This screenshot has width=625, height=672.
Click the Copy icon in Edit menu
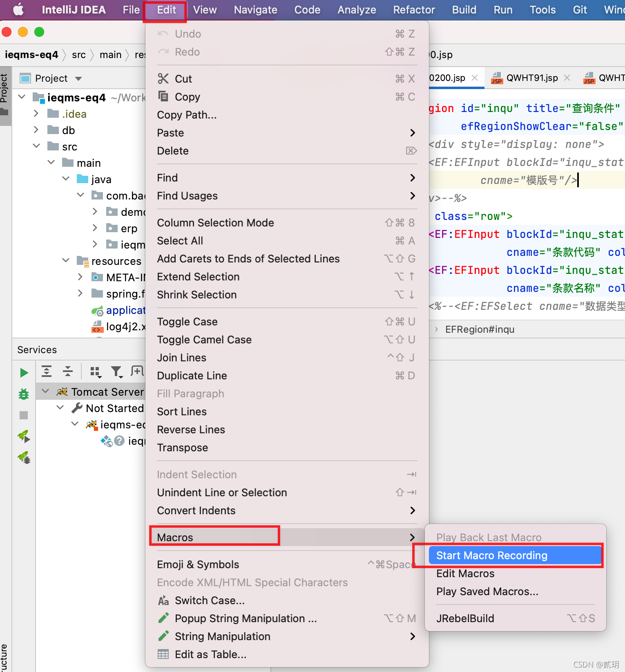point(163,96)
